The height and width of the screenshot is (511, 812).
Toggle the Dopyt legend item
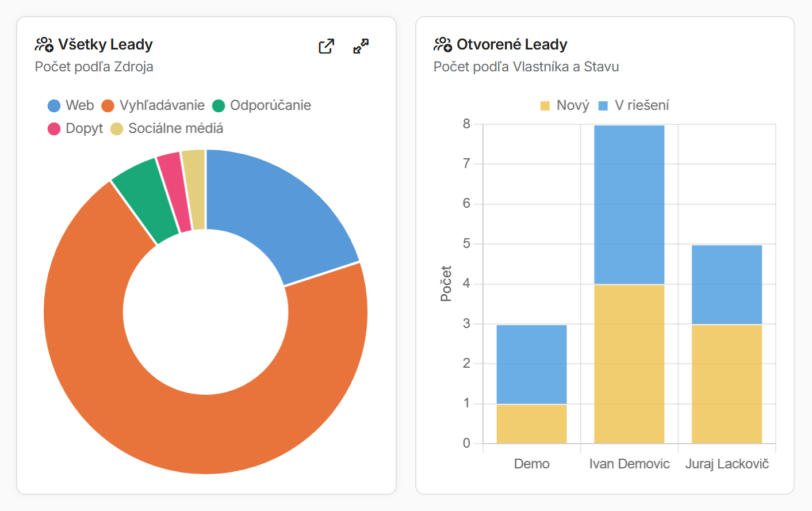pos(75,128)
